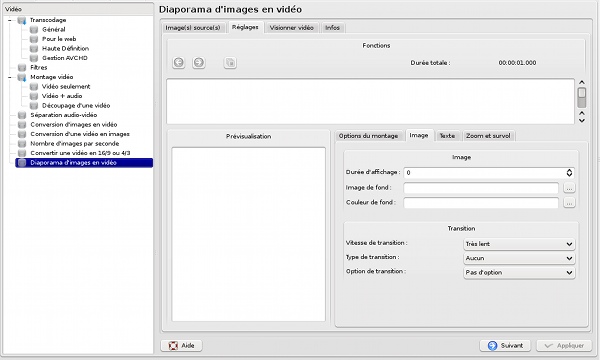Click the icon next to Gestion AVCHD

34,58
